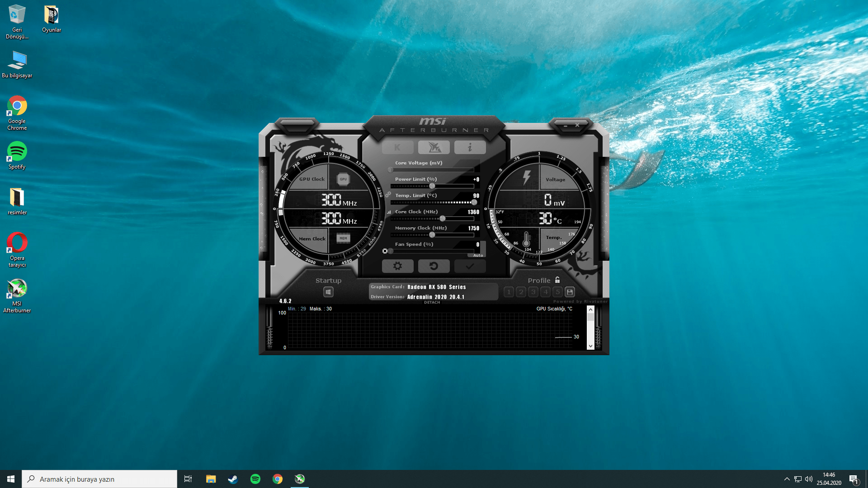Click the Core Clock slider handle
Image resolution: width=868 pixels, height=488 pixels.
pyautogui.click(x=442, y=219)
